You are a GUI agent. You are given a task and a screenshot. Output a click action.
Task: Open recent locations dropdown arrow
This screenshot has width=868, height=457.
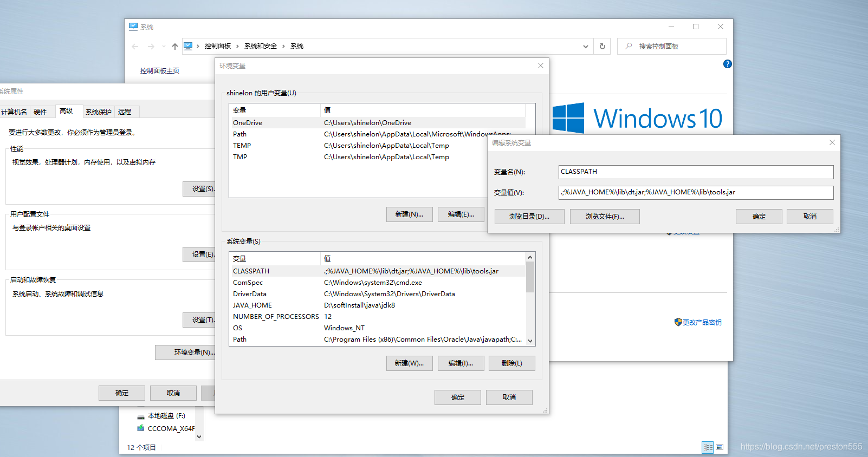[164, 47]
